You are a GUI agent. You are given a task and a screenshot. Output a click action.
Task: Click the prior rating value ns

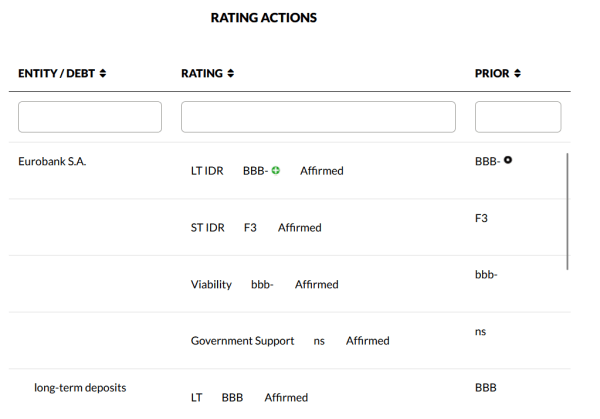480,331
